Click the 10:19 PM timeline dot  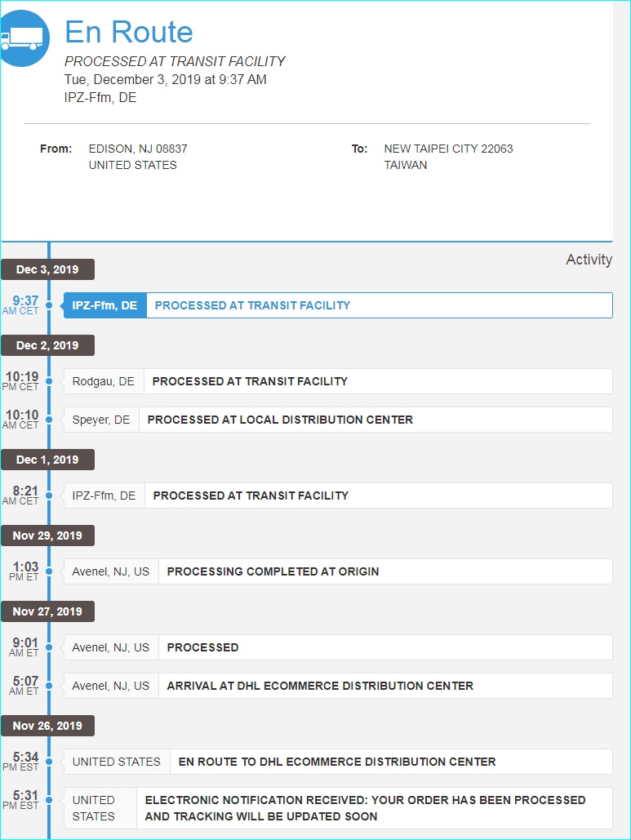tap(49, 381)
